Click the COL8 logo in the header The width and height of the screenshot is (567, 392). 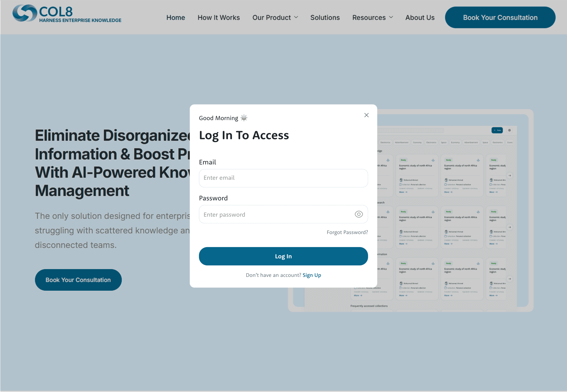pyautogui.click(x=67, y=14)
